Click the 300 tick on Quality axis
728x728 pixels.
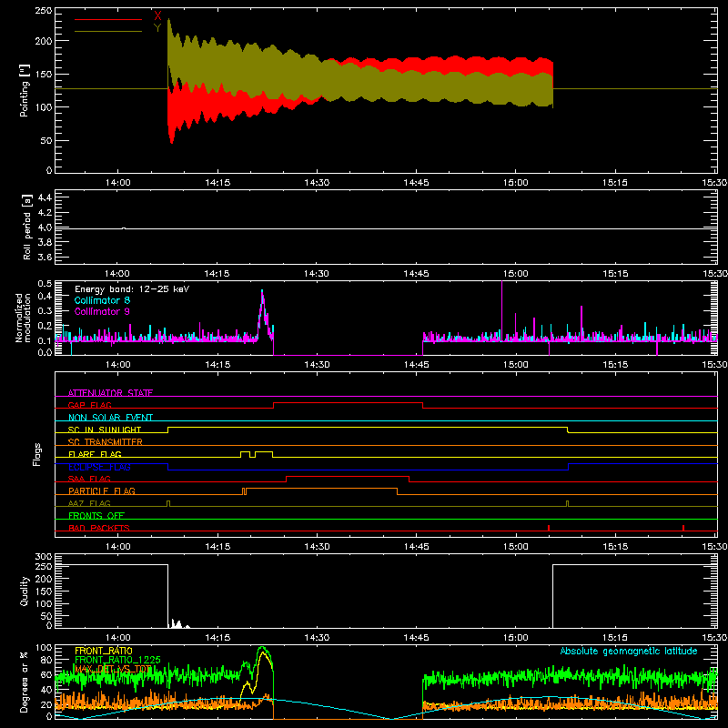tap(44, 557)
